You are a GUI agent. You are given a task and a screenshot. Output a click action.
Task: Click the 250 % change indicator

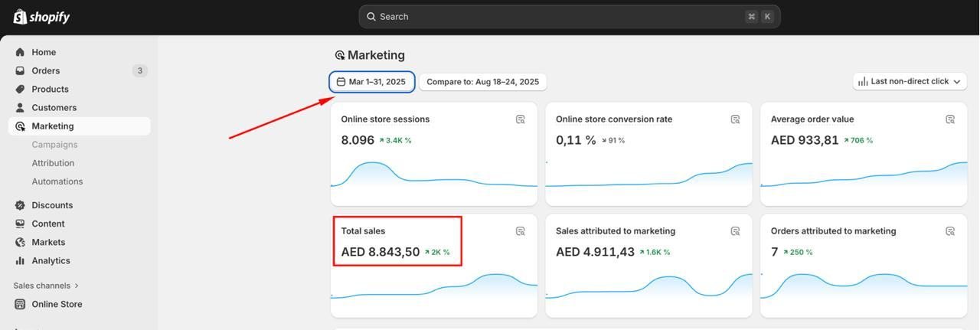tap(797, 253)
